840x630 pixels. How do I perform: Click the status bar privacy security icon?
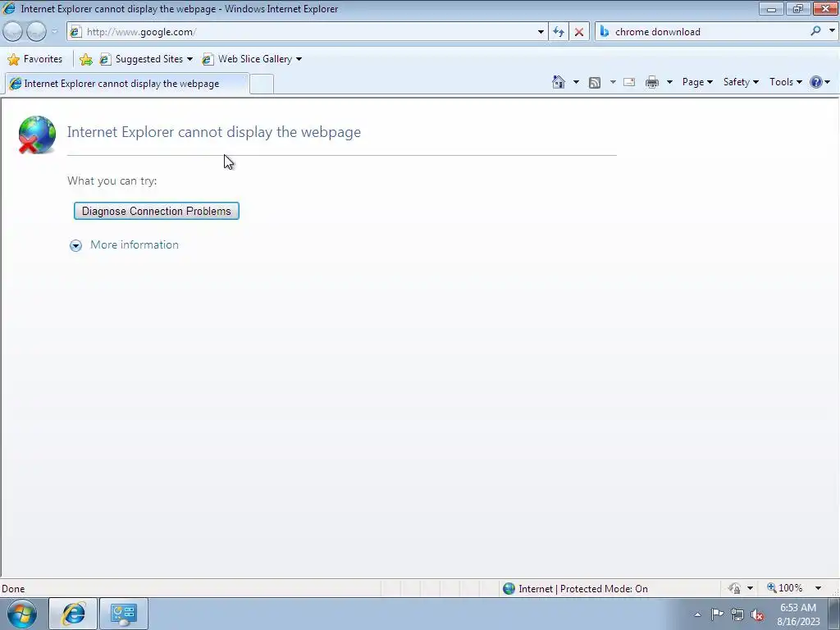[734, 589]
